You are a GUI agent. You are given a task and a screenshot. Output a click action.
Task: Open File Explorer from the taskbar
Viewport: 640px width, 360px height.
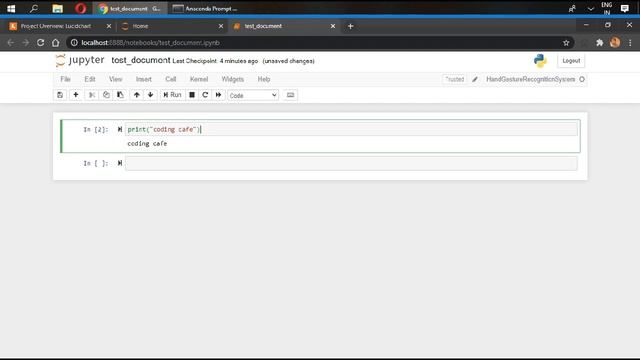point(58,8)
